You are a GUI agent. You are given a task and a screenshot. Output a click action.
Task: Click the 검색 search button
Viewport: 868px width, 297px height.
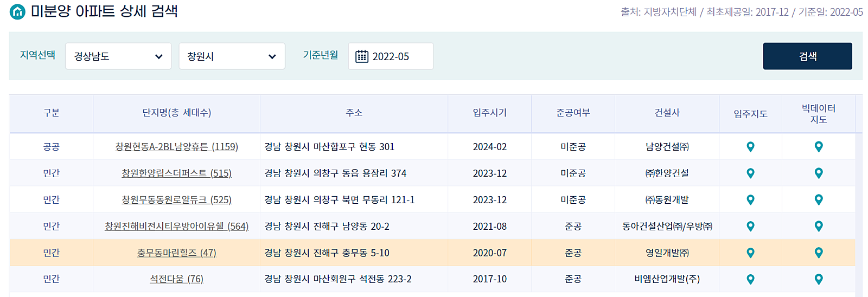808,56
